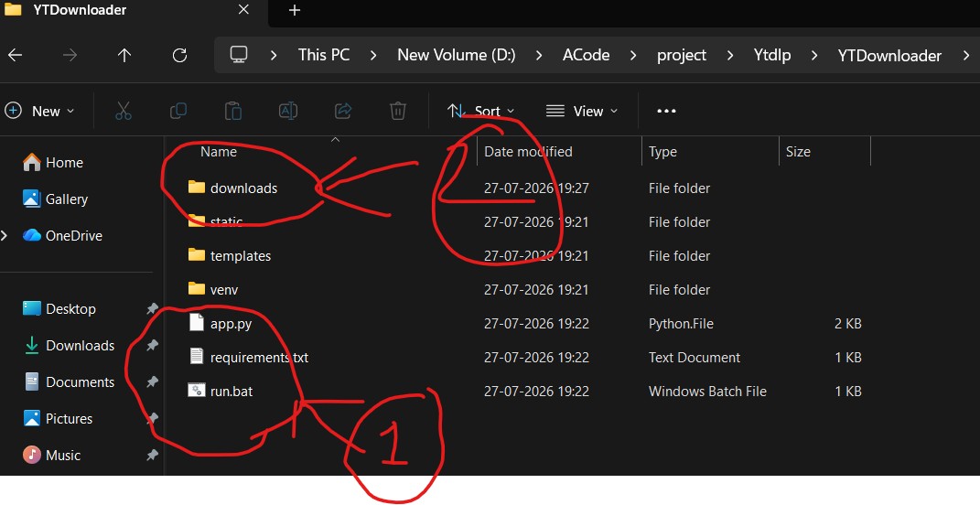Open Desktop quick access folder
Image resolution: width=980 pixels, height=505 pixels.
coord(59,308)
